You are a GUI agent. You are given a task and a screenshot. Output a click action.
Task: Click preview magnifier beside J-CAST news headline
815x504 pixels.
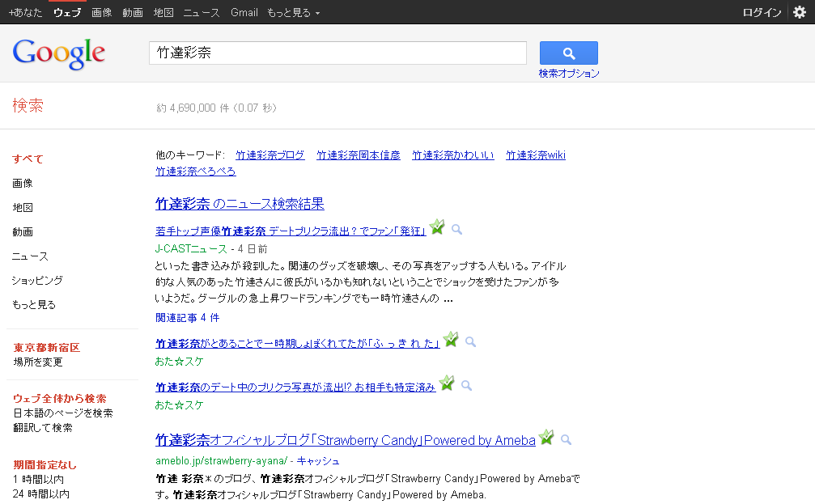[456, 230]
